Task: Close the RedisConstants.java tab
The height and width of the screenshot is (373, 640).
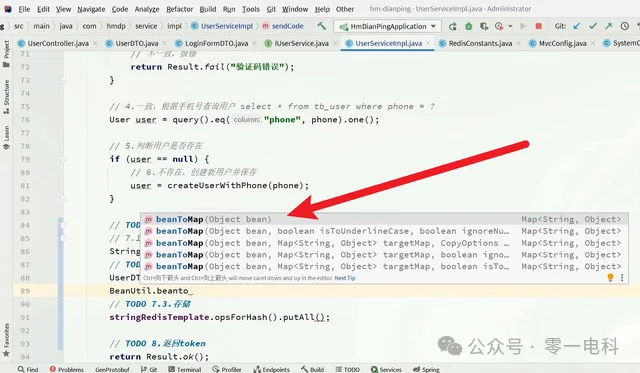Action: pos(518,43)
